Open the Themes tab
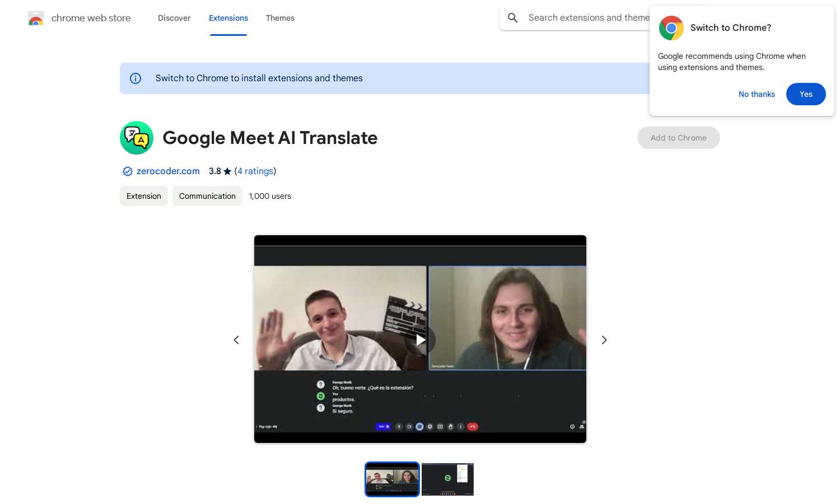The width and height of the screenshot is (840, 504). (280, 18)
